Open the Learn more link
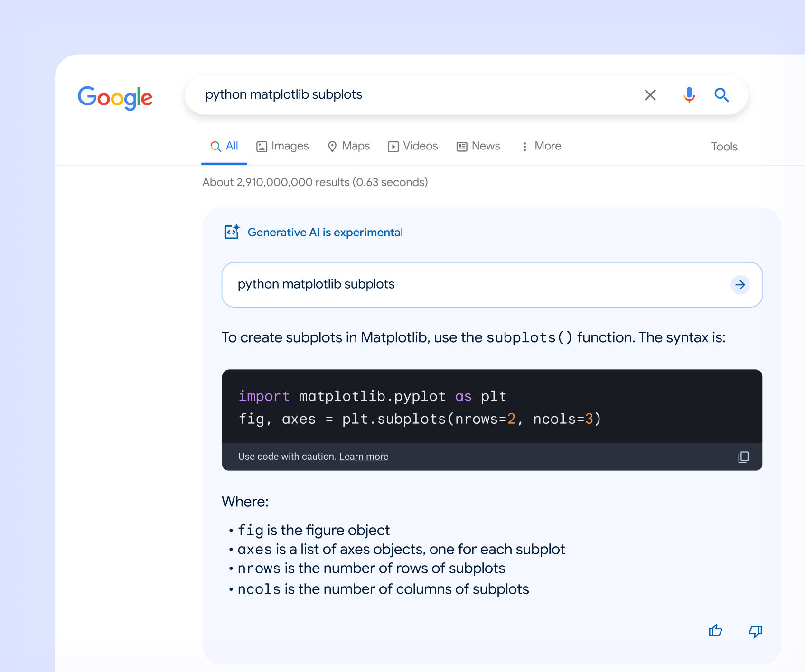The image size is (805, 672). (364, 457)
